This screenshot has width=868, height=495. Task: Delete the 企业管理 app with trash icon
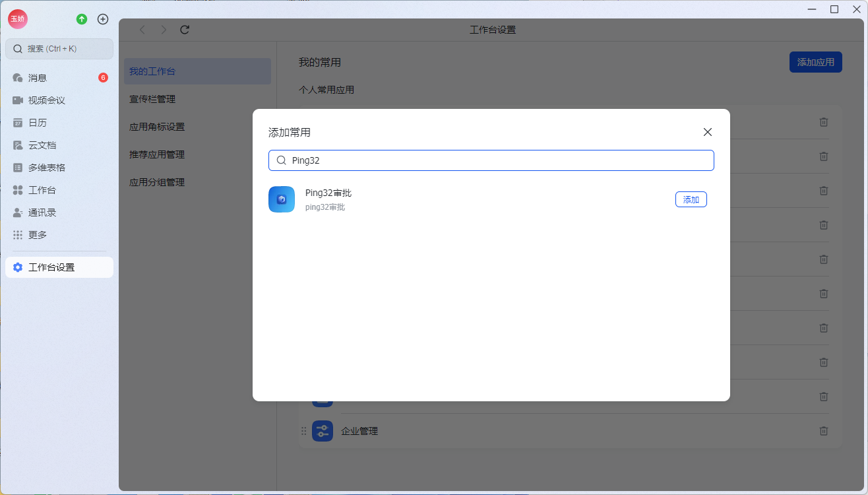point(824,431)
